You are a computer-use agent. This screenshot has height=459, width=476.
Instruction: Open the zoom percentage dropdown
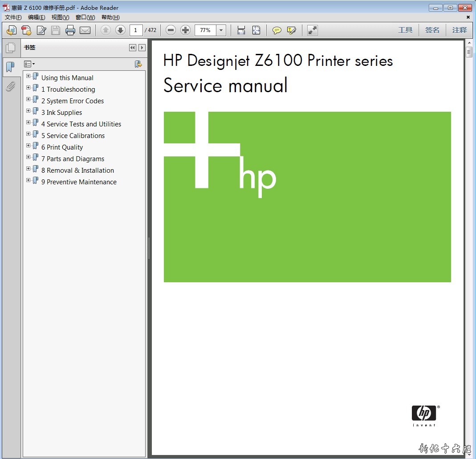[221, 30]
